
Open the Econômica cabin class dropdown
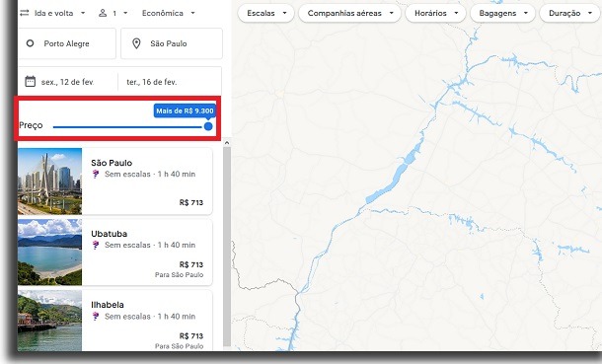click(169, 13)
